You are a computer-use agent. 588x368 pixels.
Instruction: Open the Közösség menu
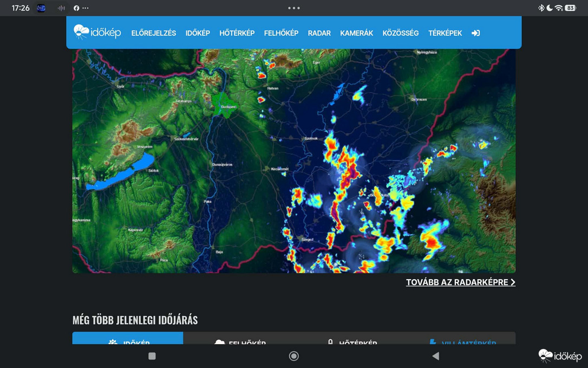tap(401, 33)
